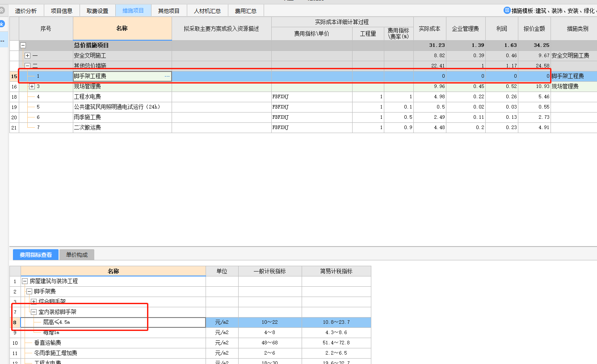The width and height of the screenshot is (597, 364).
Task: Click row header number 15
Action: (14, 76)
